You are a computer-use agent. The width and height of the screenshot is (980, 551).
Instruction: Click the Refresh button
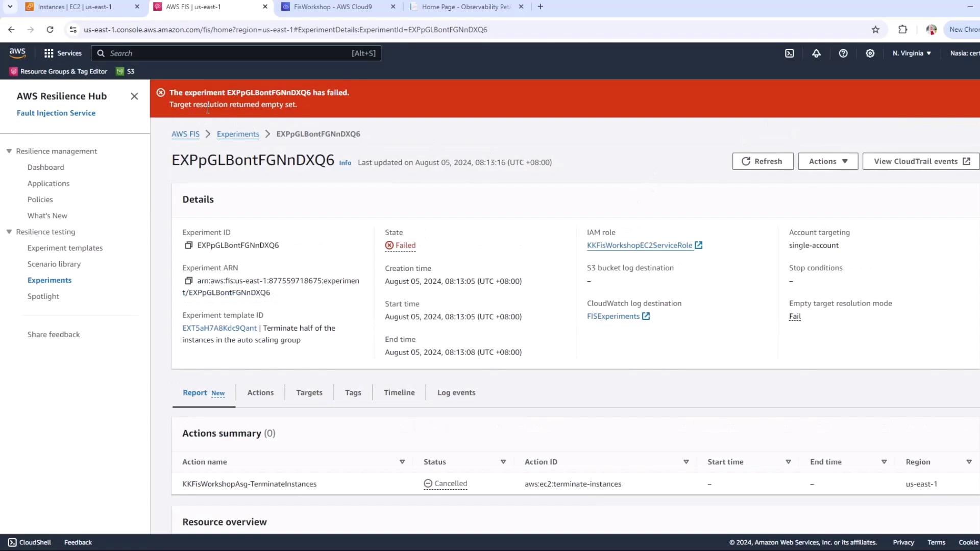pos(763,161)
